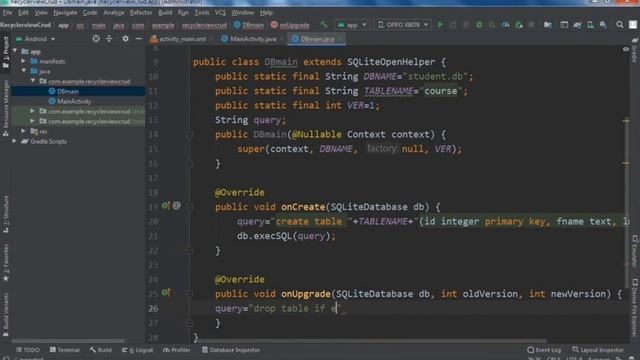640x360 pixels.
Task: Open Project panel gear options
Action: click(125, 39)
